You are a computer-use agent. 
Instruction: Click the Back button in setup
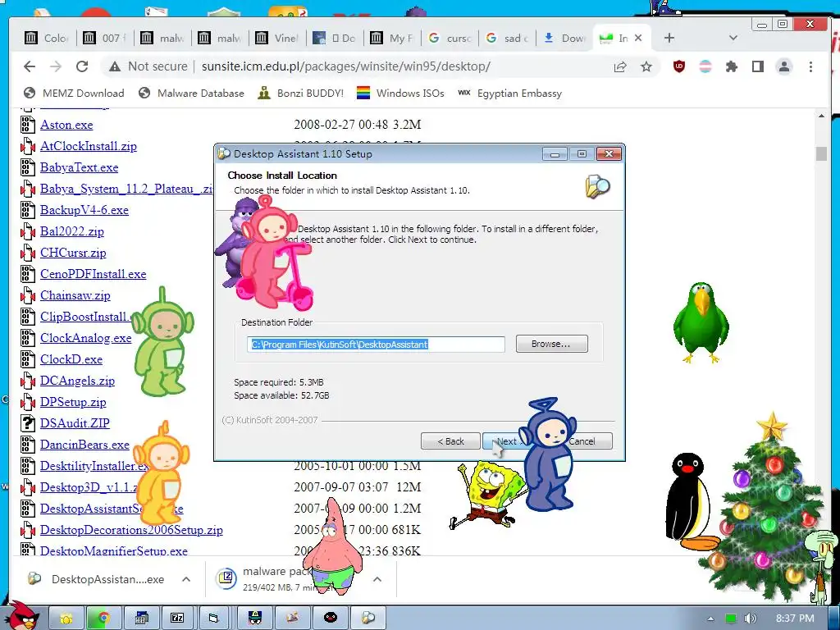pos(450,441)
